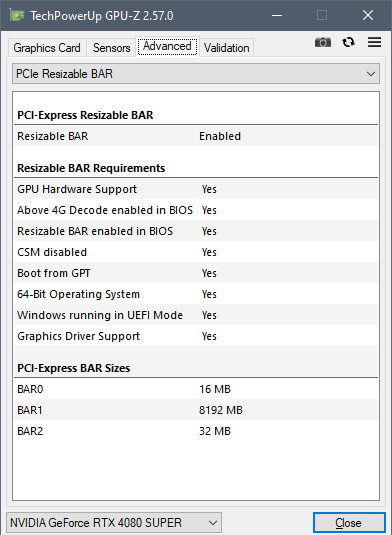
Task: Click the Graphics Driver Support row
Action: pyautogui.click(x=196, y=336)
